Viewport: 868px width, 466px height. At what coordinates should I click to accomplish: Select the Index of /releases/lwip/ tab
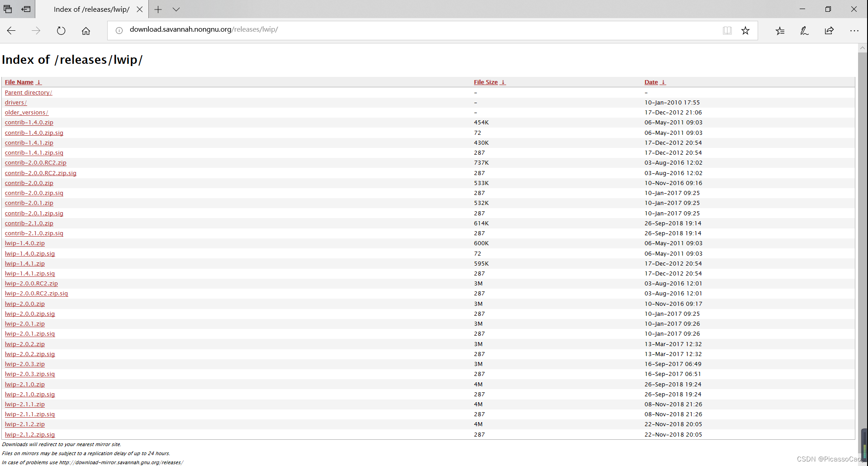pyautogui.click(x=91, y=9)
